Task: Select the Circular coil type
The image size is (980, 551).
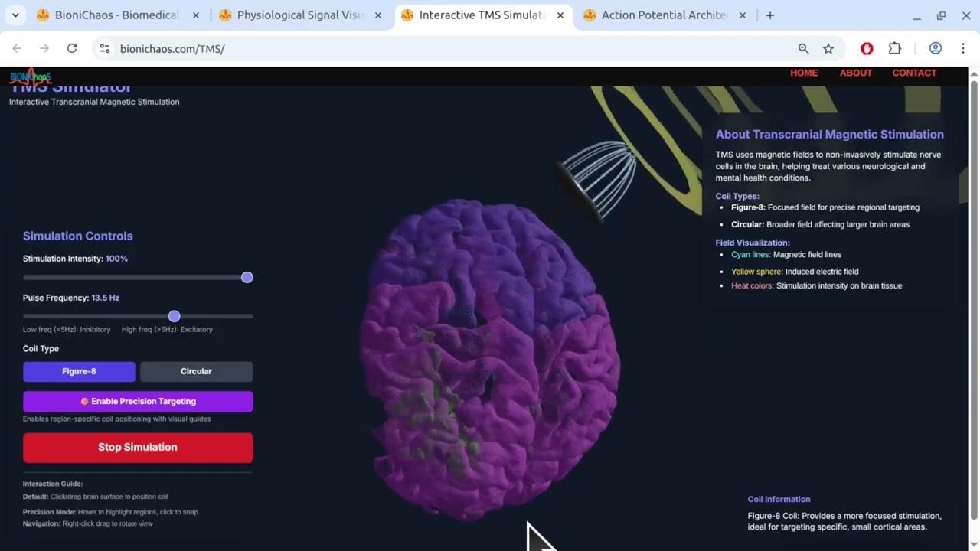Action: pos(196,371)
